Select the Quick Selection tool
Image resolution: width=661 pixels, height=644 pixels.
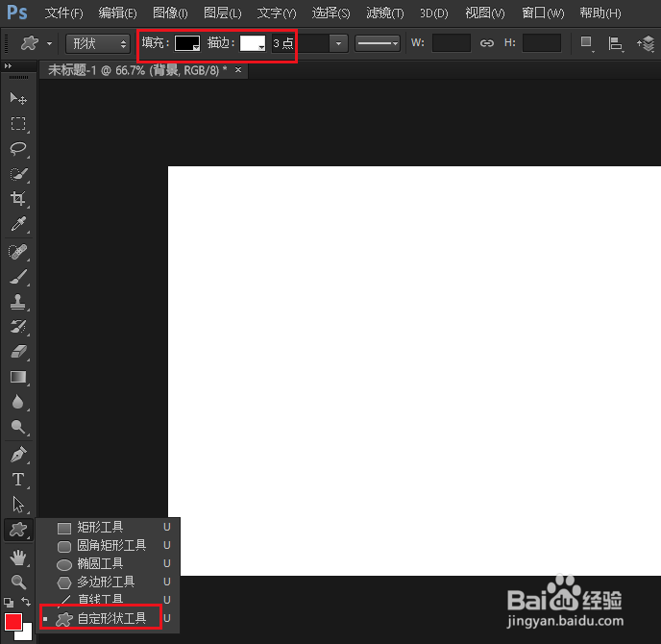[x=17, y=174]
